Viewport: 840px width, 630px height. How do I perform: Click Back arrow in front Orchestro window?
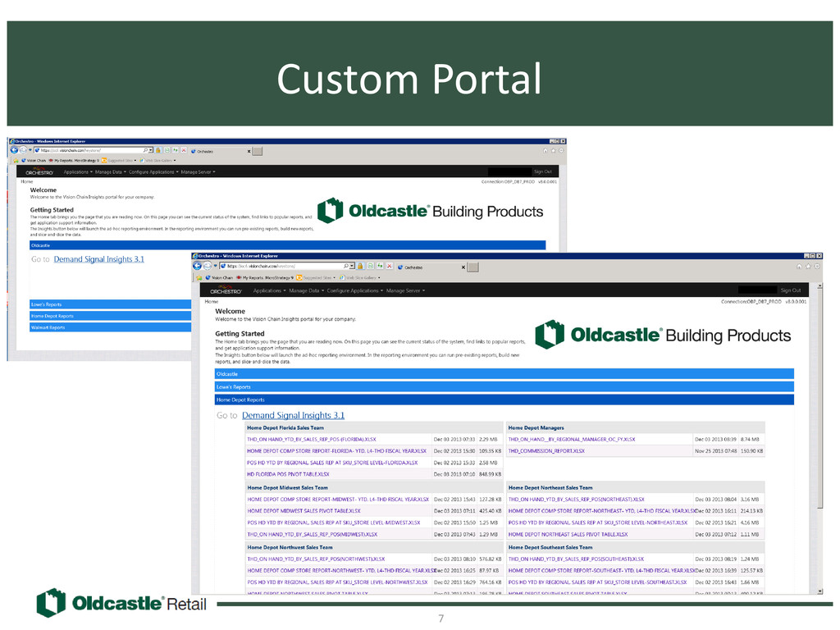(197, 266)
